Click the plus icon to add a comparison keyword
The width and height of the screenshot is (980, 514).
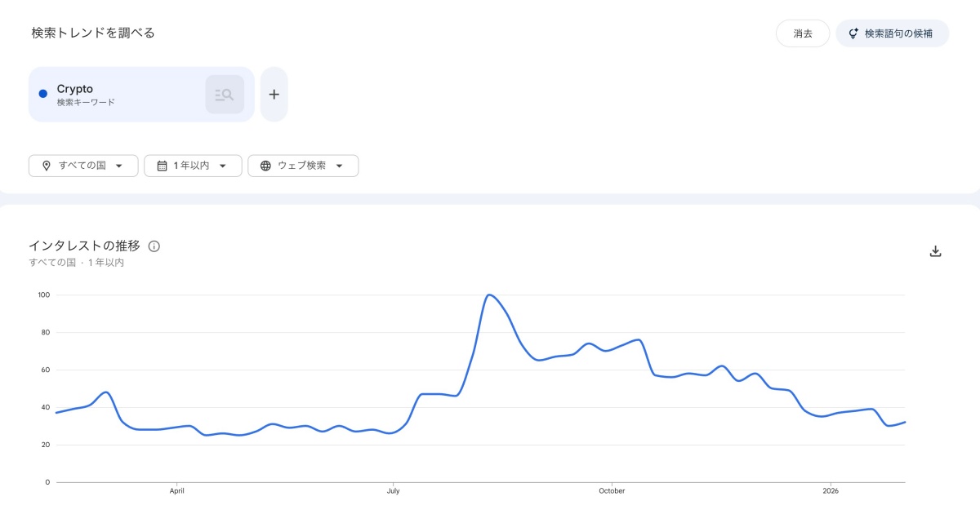coord(274,94)
